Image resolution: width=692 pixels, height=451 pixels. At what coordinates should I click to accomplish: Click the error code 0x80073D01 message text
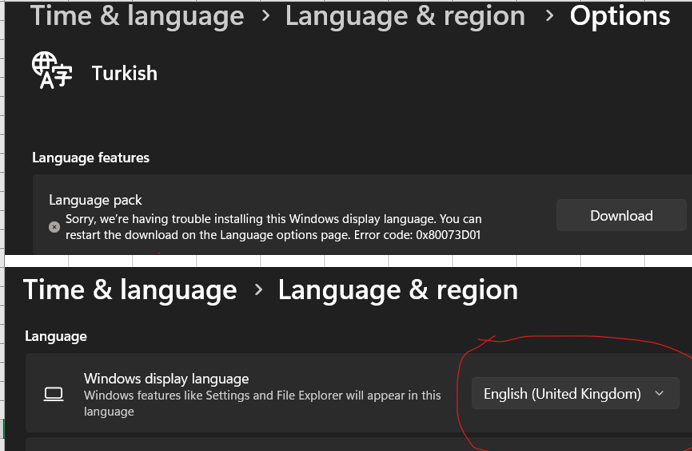click(273, 227)
